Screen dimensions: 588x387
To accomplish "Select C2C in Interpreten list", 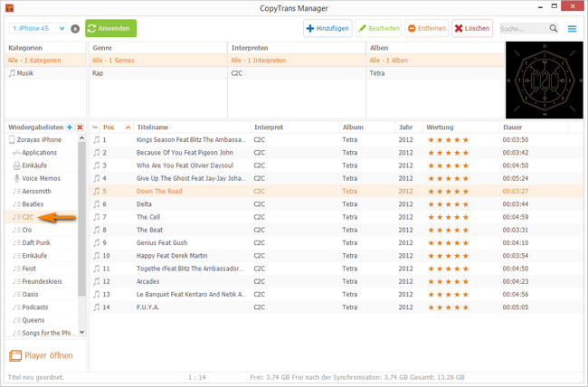I will click(296, 73).
